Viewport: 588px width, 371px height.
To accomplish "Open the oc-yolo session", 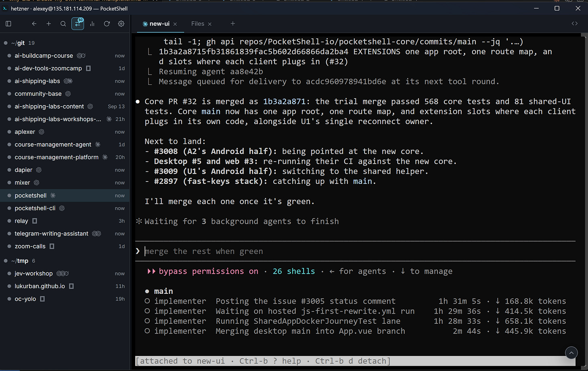I will click(x=65, y=299).
